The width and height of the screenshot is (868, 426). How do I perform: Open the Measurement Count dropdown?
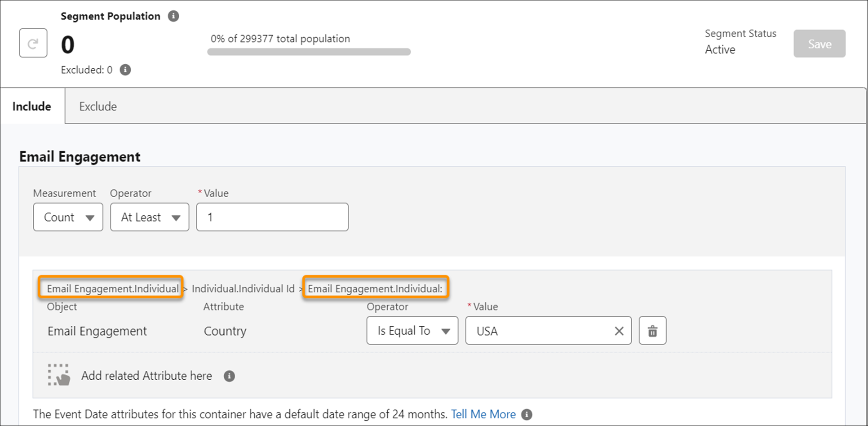(68, 217)
